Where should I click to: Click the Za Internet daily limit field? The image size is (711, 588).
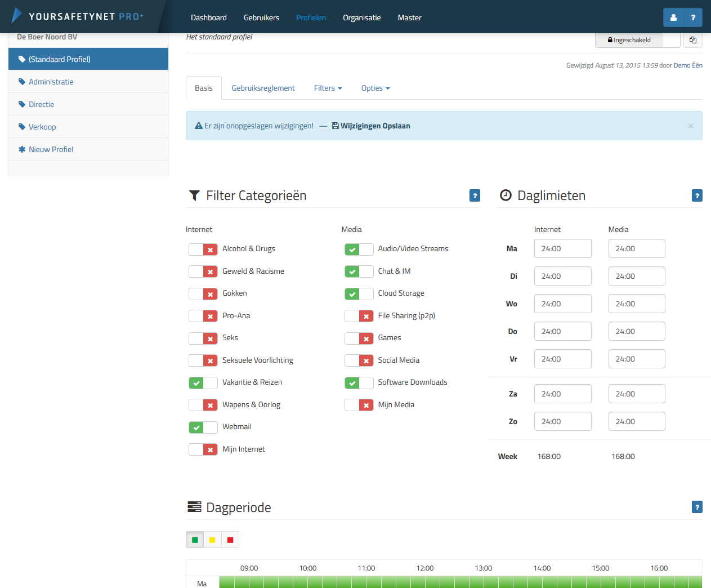coord(563,394)
